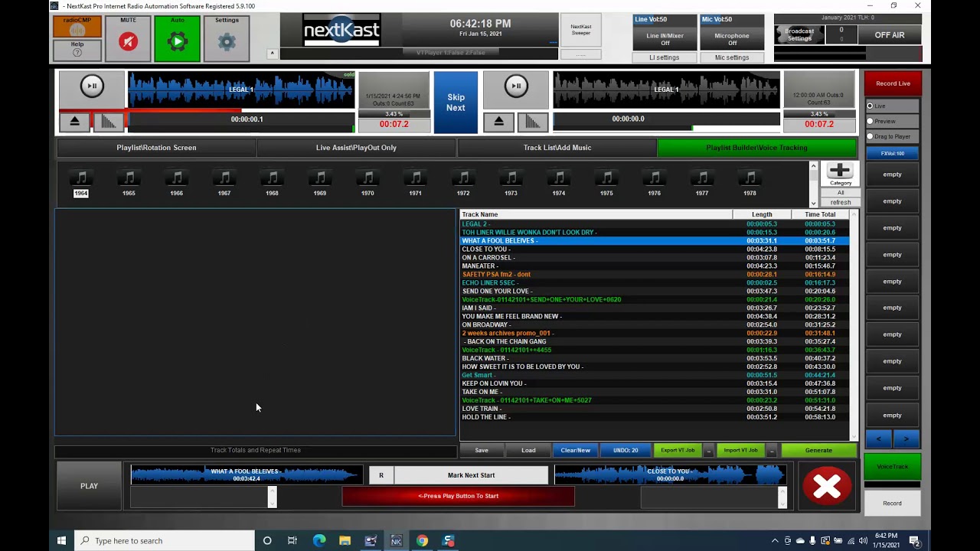The width and height of the screenshot is (980, 551).
Task: Toggle the OFF AIR broadcast button
Action: (889, 35)
